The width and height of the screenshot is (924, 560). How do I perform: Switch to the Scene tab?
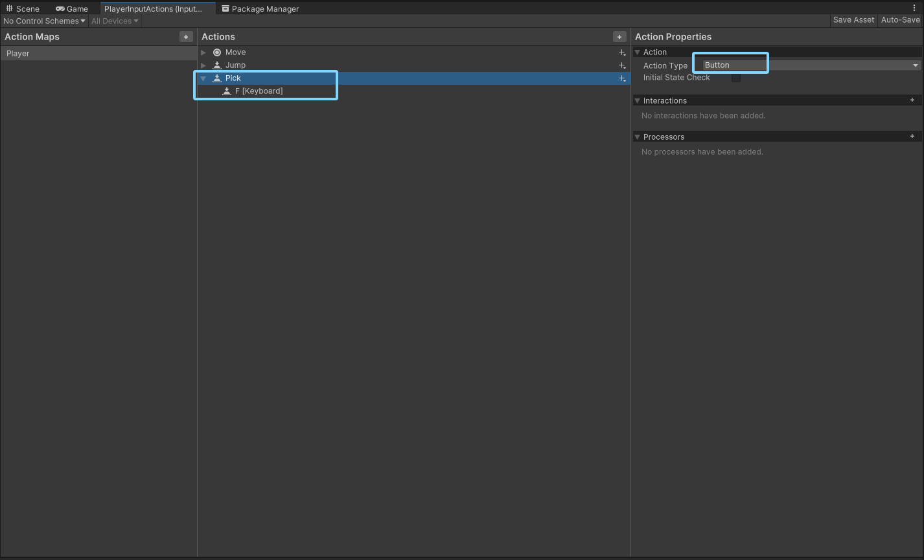(23, 9)
